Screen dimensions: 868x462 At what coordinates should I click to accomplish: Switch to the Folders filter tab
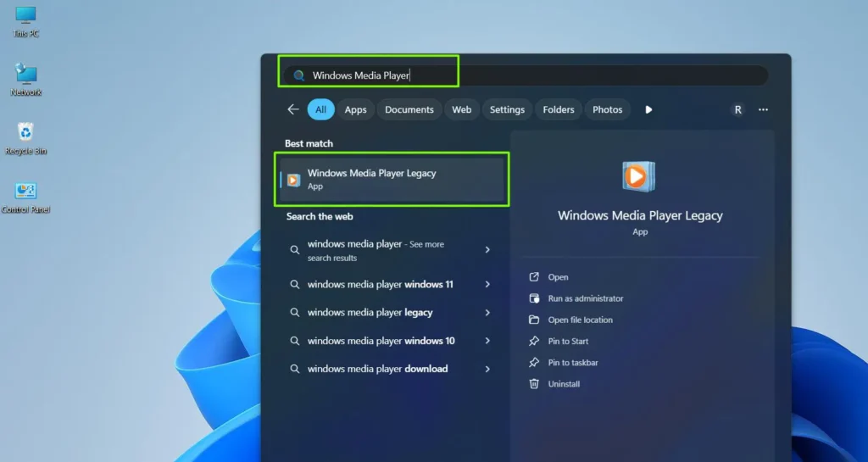(558, 109)
